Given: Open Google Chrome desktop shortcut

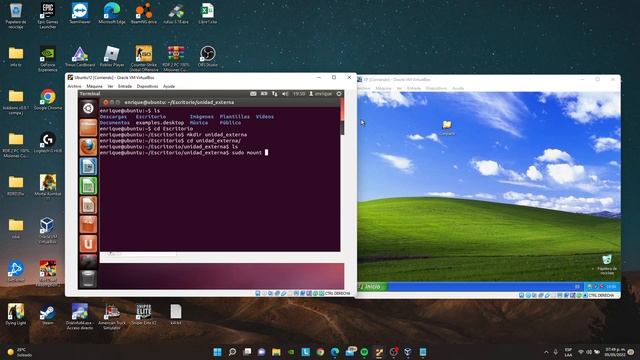Looking at the screenshot, I should pos(48,100).
